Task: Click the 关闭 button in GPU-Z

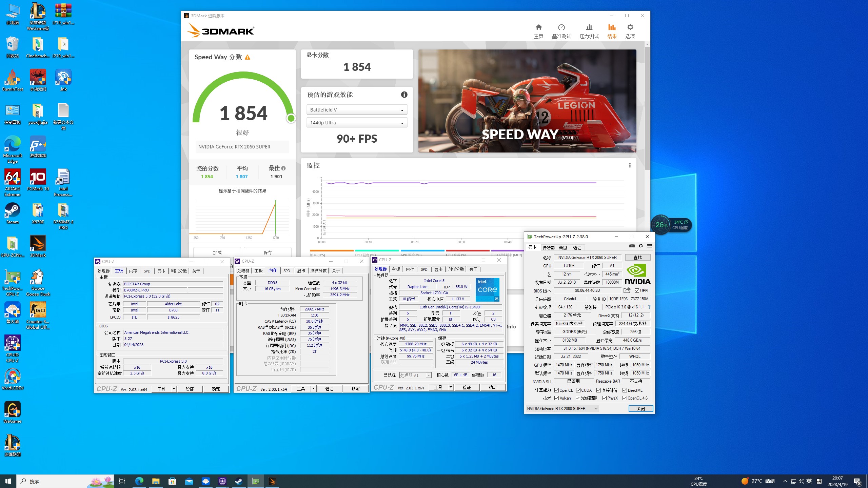Action: [x=640, y=409]
